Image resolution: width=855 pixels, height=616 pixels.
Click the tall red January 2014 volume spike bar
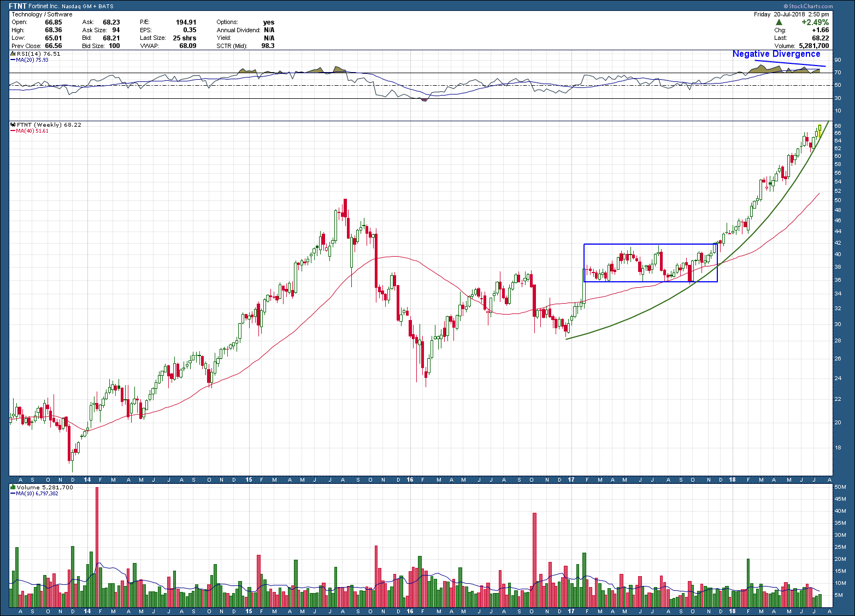(x=97, y=547)
